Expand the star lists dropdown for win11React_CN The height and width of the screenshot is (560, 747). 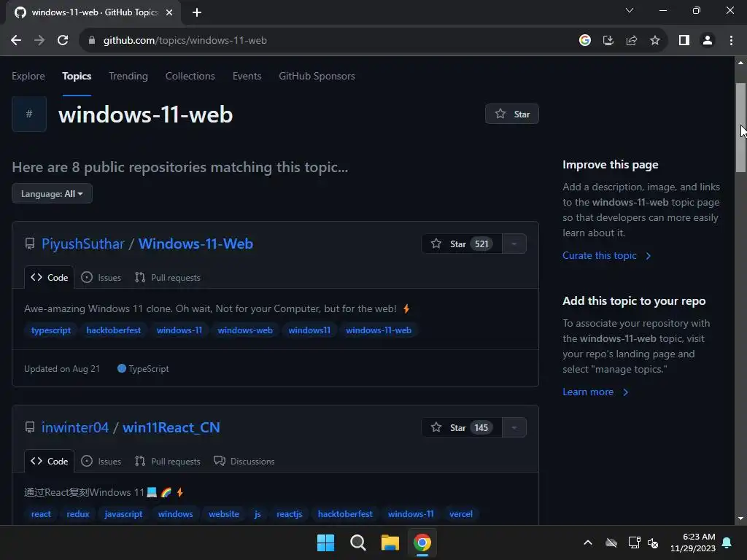pos(514,427)
